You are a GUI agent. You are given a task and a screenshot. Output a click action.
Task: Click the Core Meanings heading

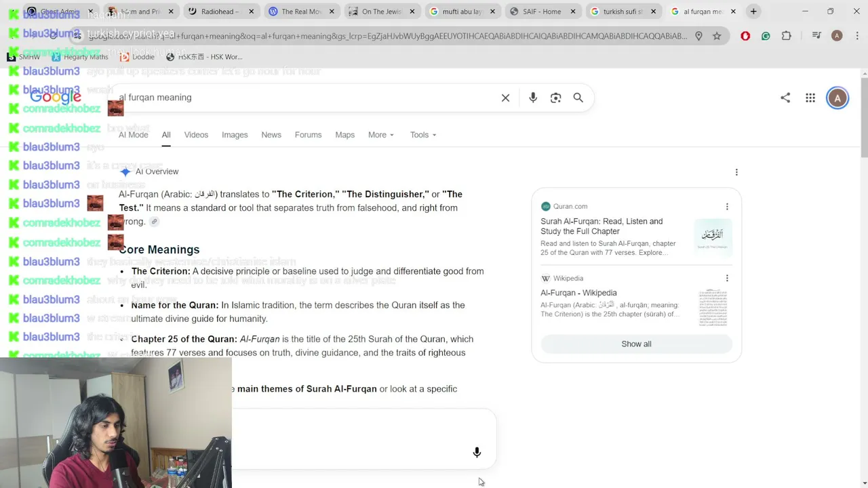click(159, 250)
